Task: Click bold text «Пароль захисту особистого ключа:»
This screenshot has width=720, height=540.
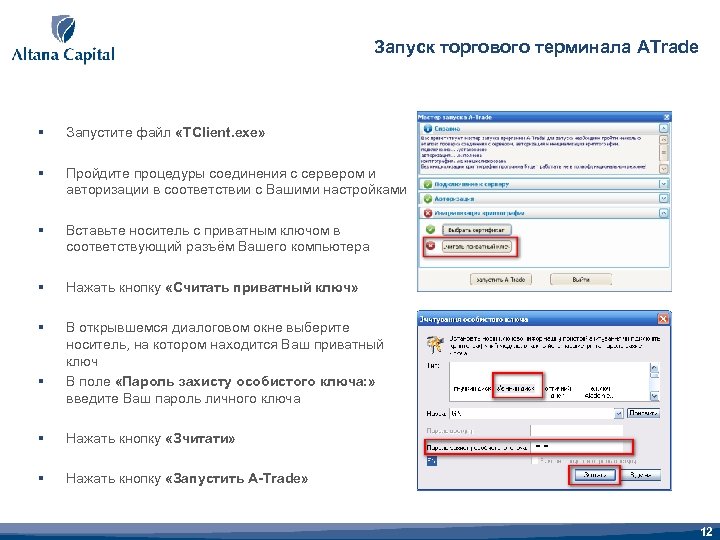Action: point(245,382)
